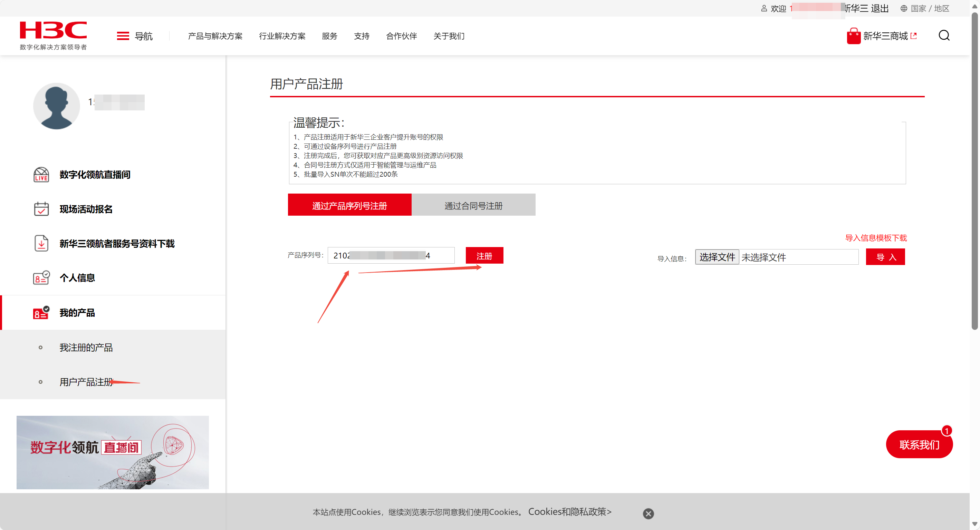Click the 个人信息 ID card icon

pyautogui.click(x=41, y=278)
